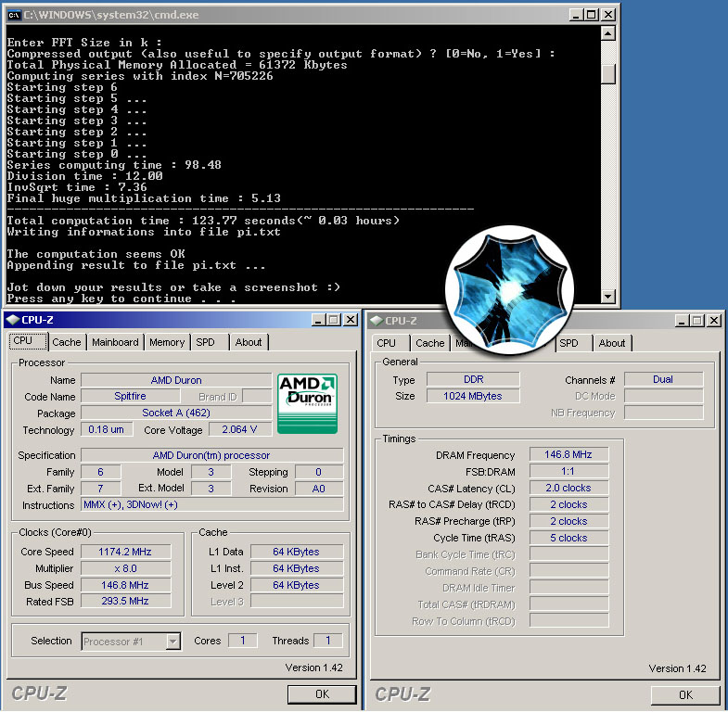Open the Processor #1 selection dropdown
This screenshot has width=728, height=712.
(172, 642)
